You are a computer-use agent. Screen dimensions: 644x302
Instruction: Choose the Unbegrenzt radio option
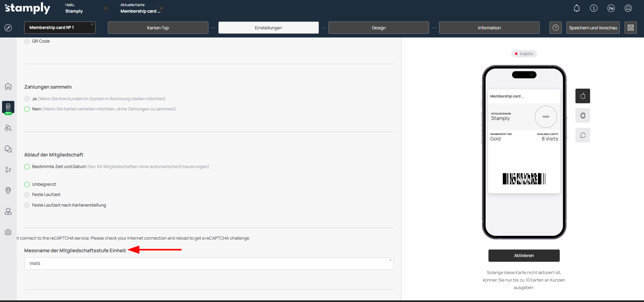click(27, 184)
